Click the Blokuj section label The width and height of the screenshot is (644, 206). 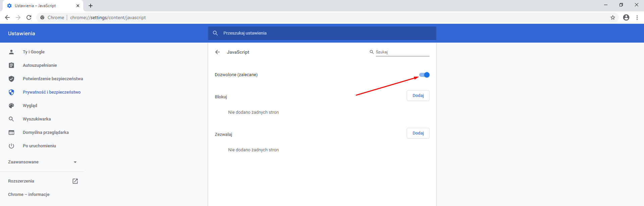tap(221, 97)
